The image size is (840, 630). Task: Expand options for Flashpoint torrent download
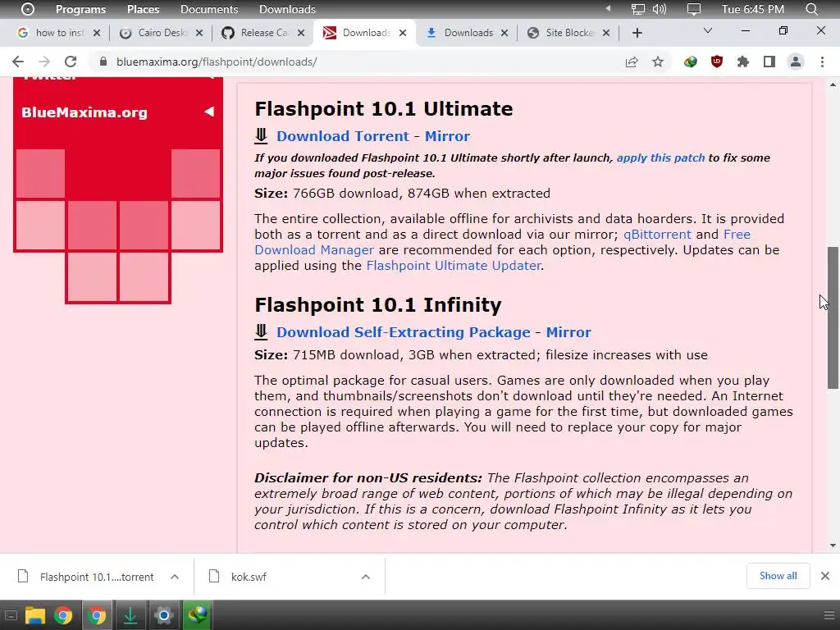[x=175, y=577]
